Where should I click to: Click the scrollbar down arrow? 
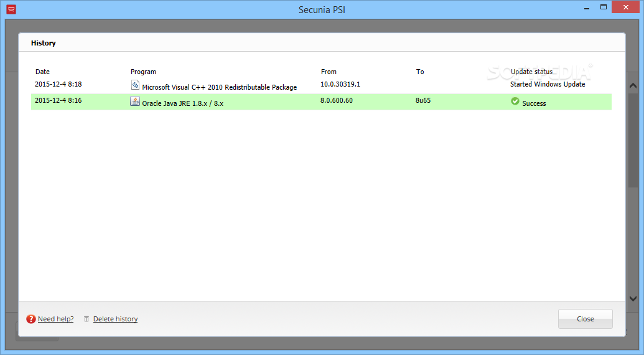[633, 299]
